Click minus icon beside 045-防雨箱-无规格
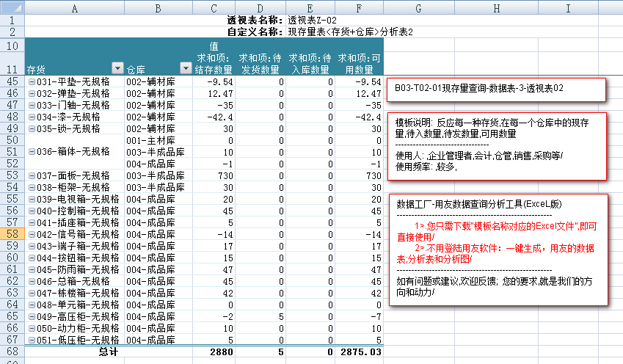Viewport: 623px width, 364px height. 31,269
